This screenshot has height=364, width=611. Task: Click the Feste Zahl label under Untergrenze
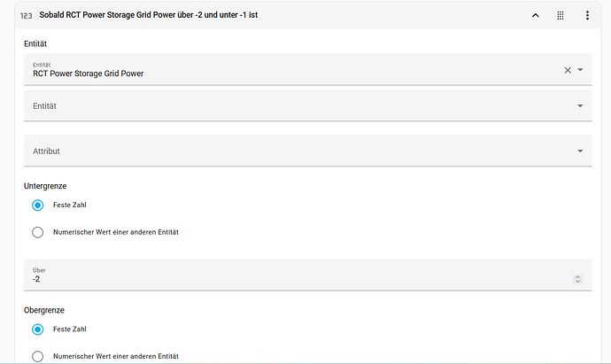click(70, 205)
